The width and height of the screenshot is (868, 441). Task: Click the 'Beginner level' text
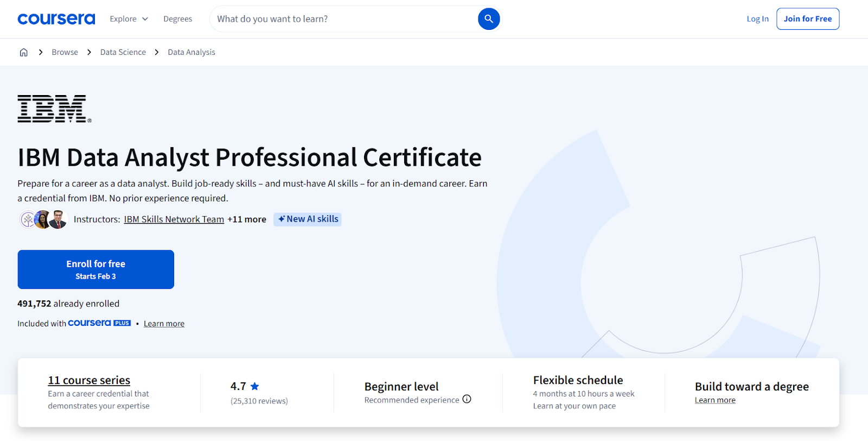click(401, 387)
